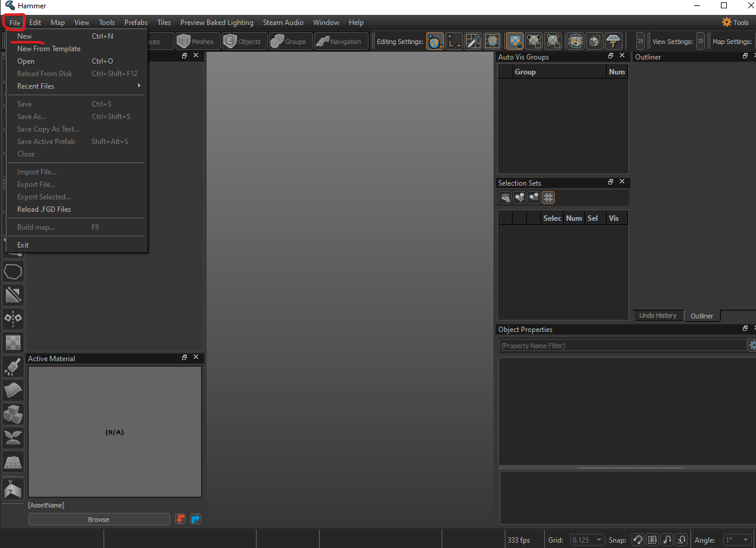Select the folded path tool at toolbar bottom

[x=13, y=488]
